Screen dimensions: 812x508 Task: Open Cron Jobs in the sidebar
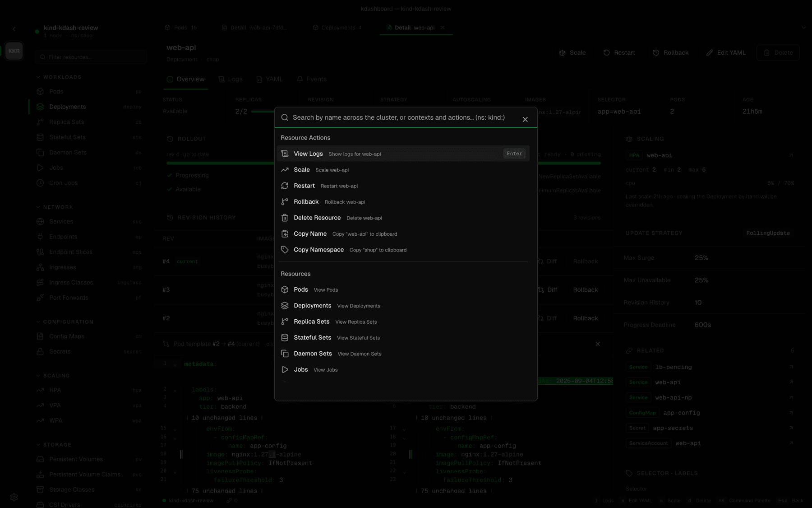coord(89,183)
